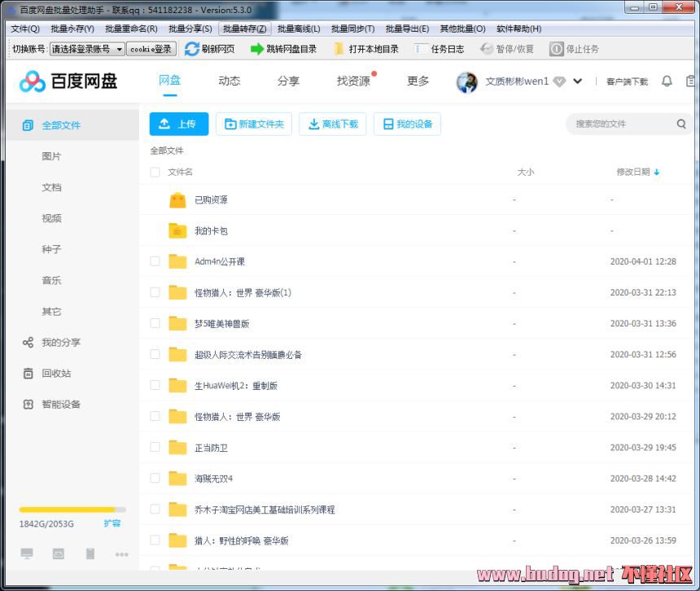Click the stop task (停止任务) icon
Viewport: 700px width, 591px height.
(556, 49)
